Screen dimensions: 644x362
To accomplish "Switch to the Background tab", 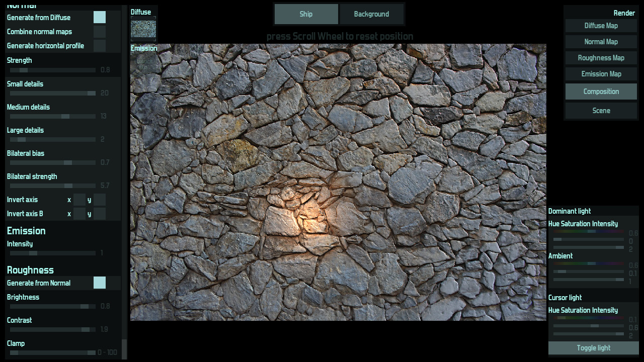I will (372, 14).
